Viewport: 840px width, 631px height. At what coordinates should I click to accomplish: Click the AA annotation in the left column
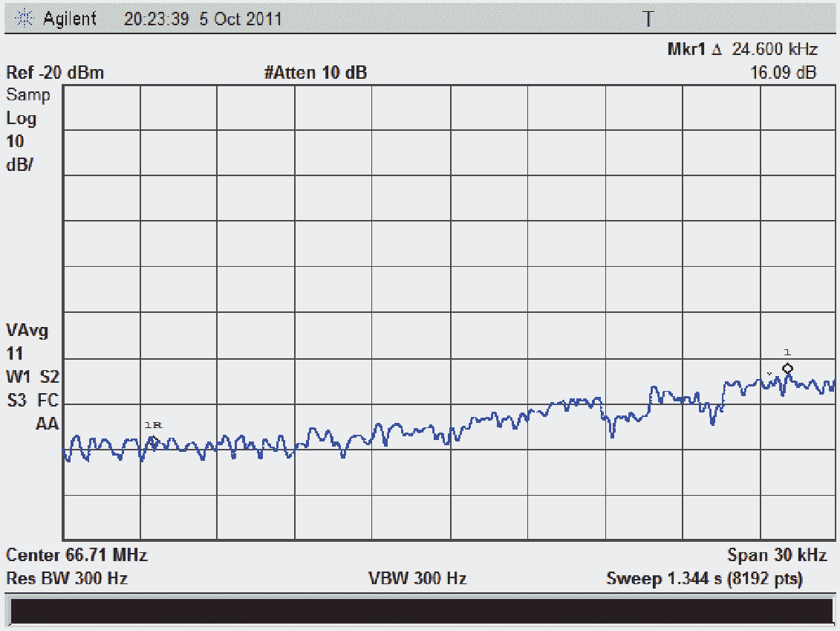click(47, 424)
